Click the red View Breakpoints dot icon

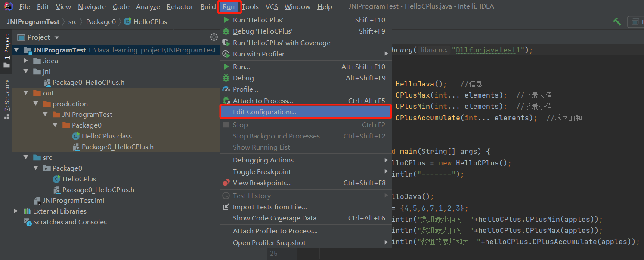226,183
